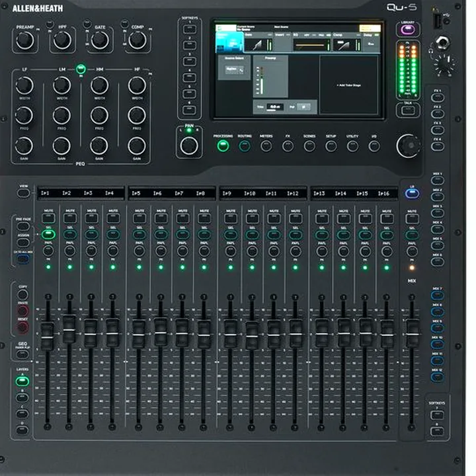Toggle the Pol polarity button on screen
Screen dimensions: 476x476
pos(303,107)
